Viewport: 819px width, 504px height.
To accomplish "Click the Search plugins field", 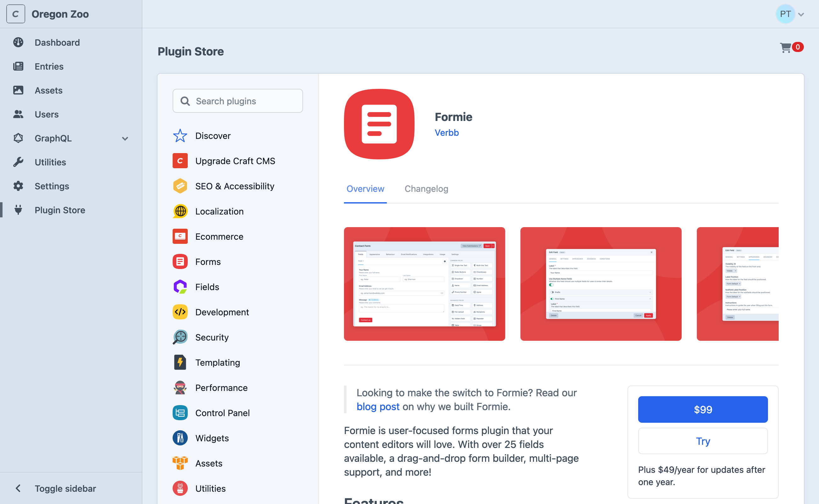I will [237, 101].
